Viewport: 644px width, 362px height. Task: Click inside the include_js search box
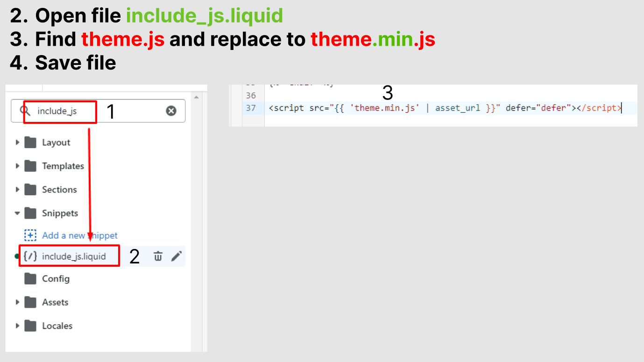(x=98, y=111)
